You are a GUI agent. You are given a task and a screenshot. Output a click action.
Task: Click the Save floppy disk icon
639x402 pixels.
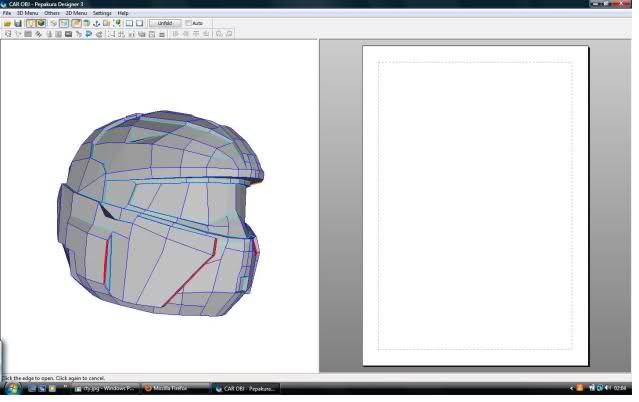click(x=18, y=23)
